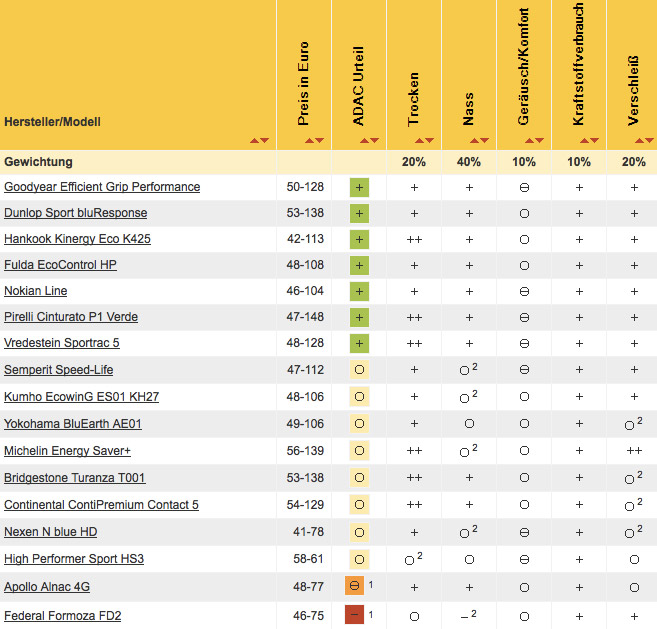
Task: Sort Kraftstoffverbrauch column descending
Action: pos(595,141)
